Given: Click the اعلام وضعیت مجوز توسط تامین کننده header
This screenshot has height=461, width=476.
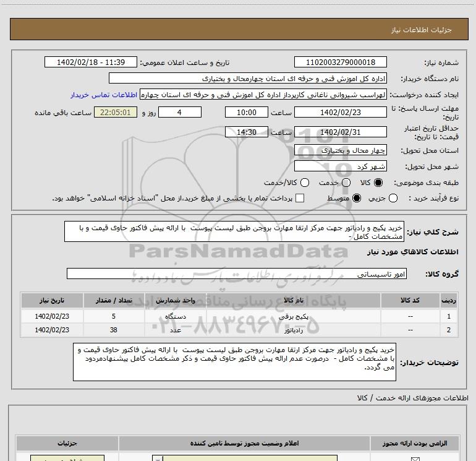Looking at the screenshot, I should click(x=244, y=444).
